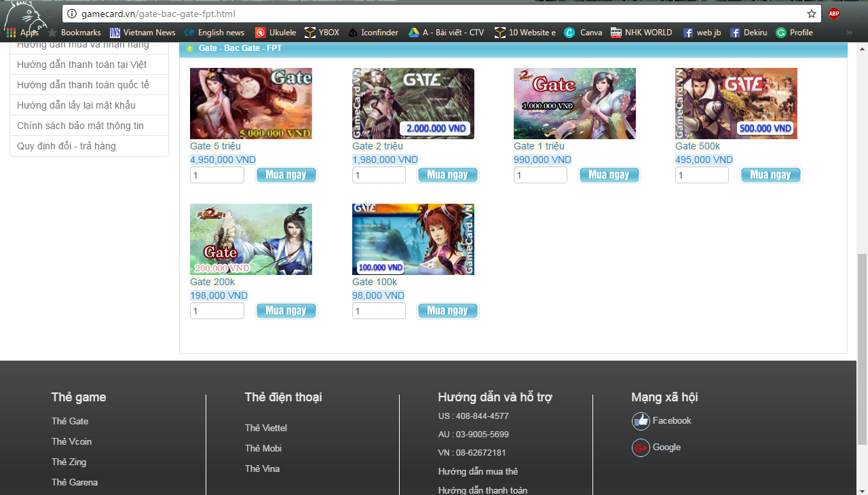Viewport: 868px width, 495px height.
Task: Click 'Mua ngay' for Gate 2 triệu
Action: tap(448, 175)
